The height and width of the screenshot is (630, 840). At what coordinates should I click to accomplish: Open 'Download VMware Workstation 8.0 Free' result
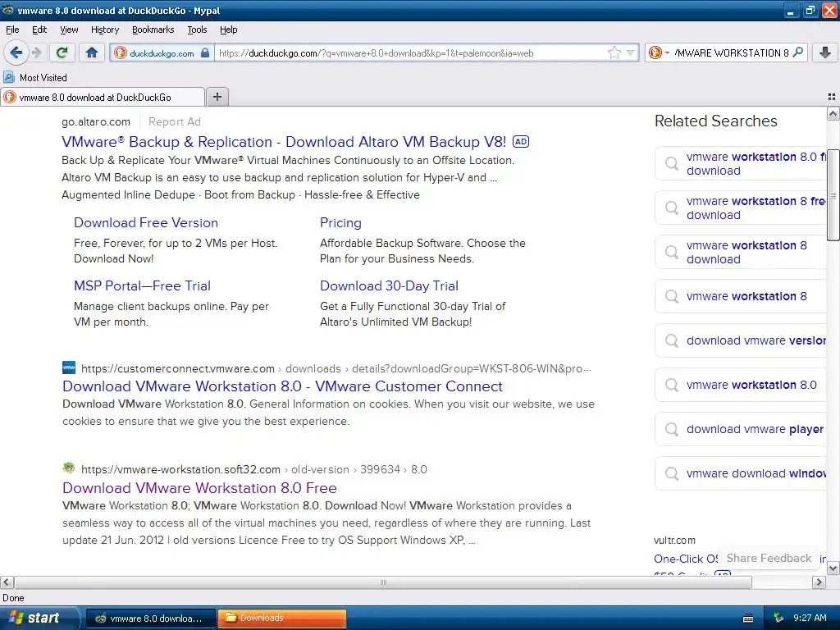click(199, 488)
